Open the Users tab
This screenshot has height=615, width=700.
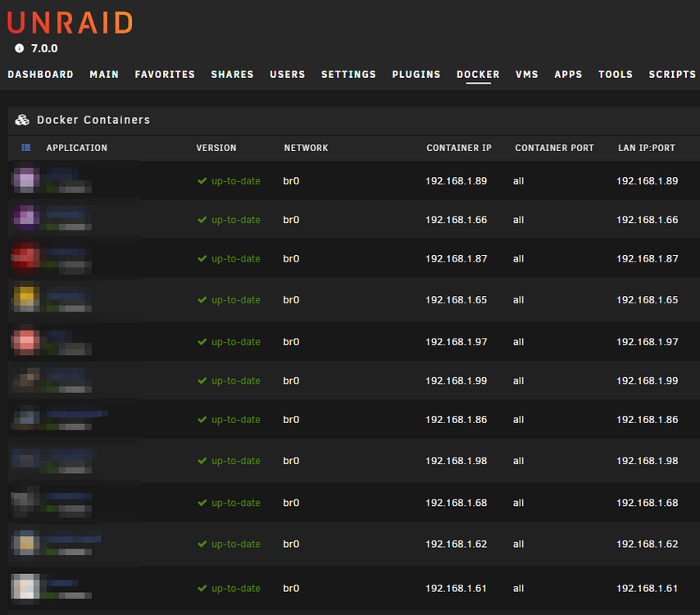pyautogui.click(x=288, y=75)
